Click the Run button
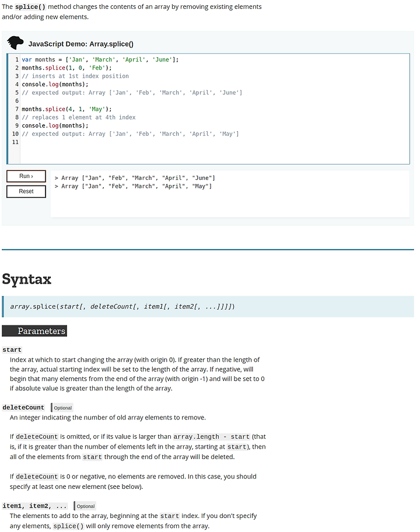Image resolution: width=420 pixels, height=532 pixels. [x=26, y=176]
